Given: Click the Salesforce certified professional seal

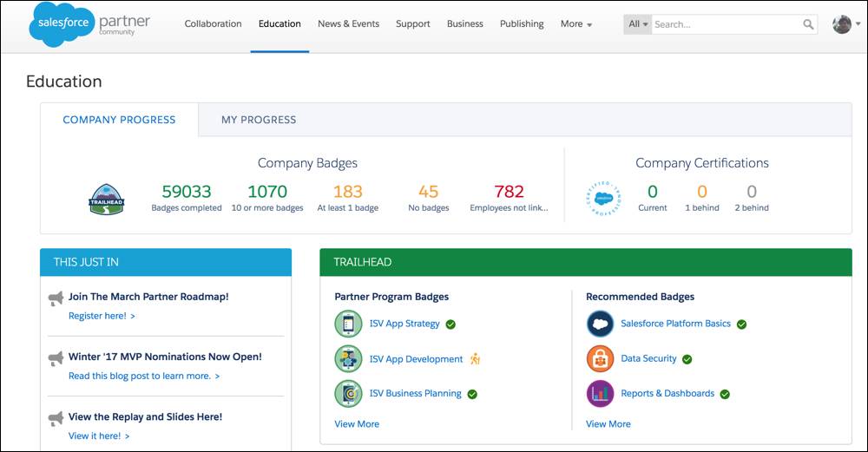Looking at the screenshot, I should (603, 198).
